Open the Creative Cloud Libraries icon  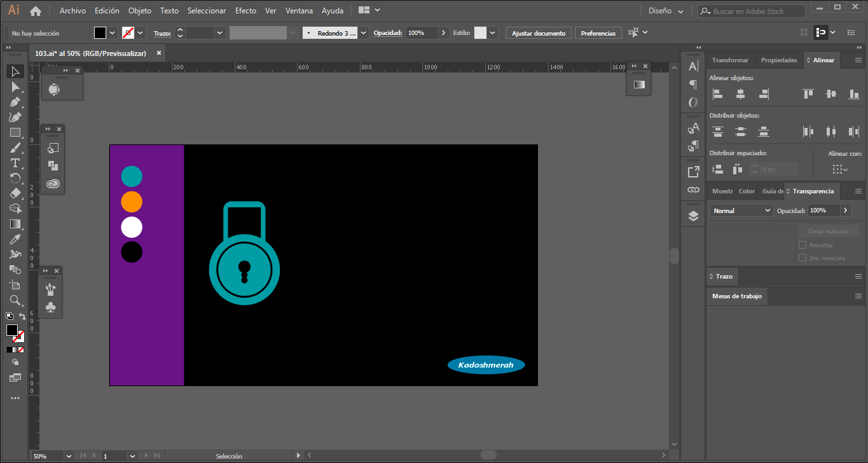[x=53, y=184]
